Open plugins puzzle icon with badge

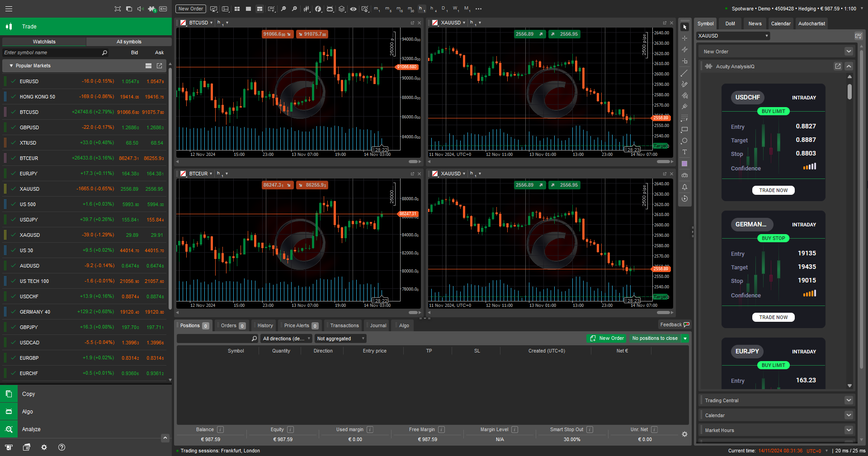151,9
